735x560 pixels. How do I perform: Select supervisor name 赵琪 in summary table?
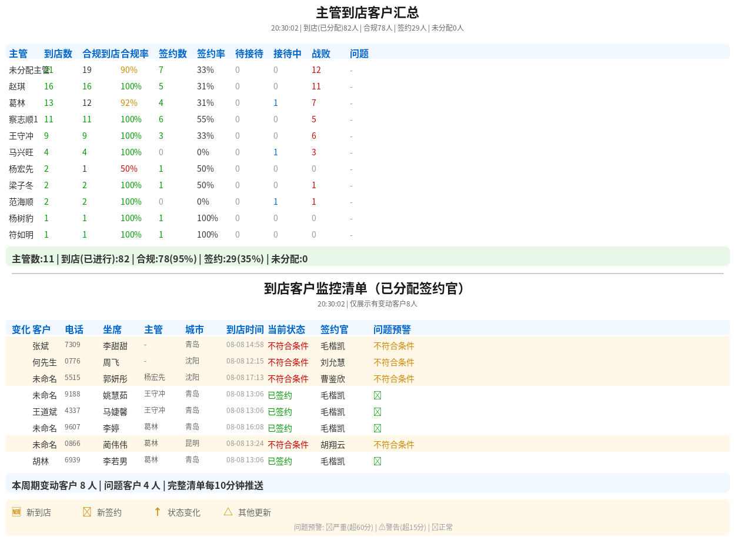17,86
